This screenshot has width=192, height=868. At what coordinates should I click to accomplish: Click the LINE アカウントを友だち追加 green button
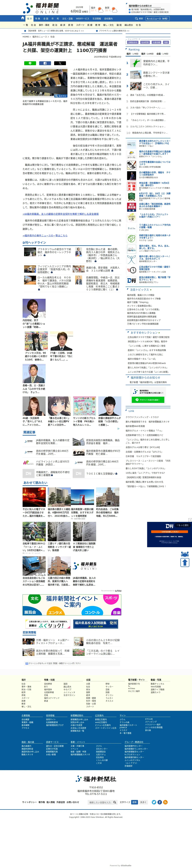(x=148, y=400)
